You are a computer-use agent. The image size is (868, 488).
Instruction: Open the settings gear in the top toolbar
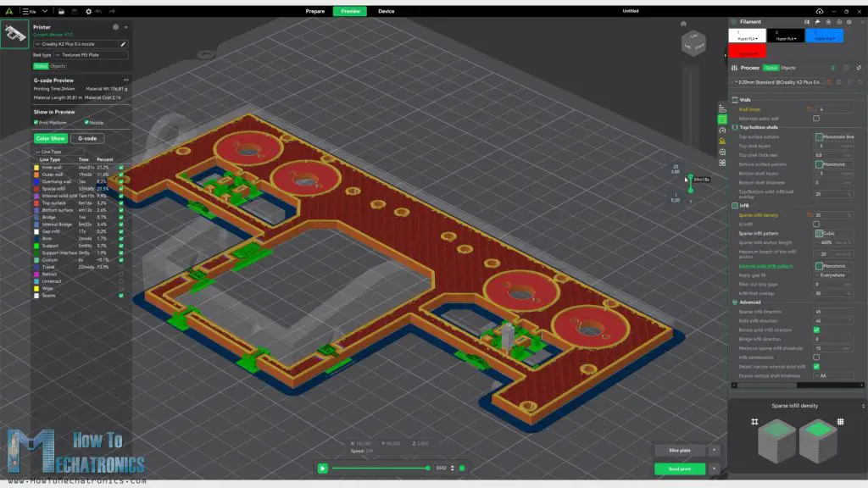click(x=89, y=11)
